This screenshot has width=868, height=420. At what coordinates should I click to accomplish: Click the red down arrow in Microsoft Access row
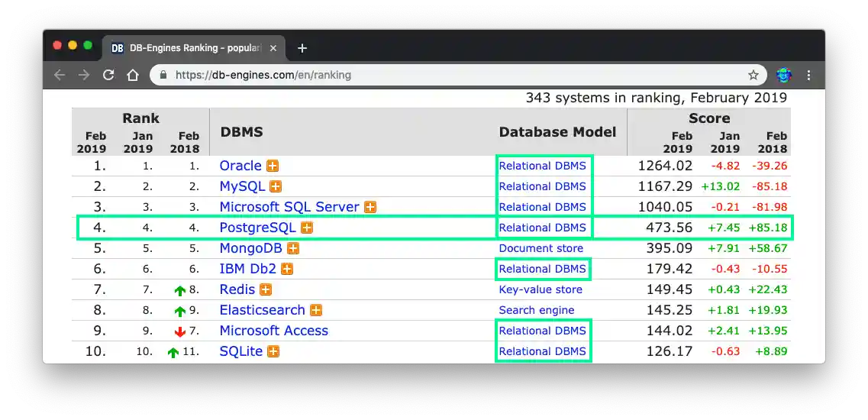[180, 332]
